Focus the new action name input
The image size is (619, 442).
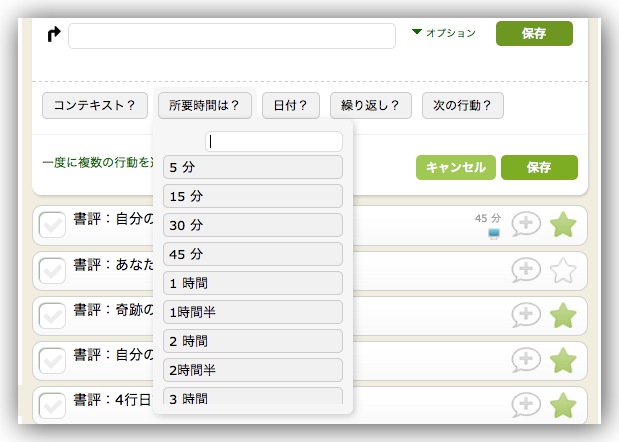pos(232,36)
